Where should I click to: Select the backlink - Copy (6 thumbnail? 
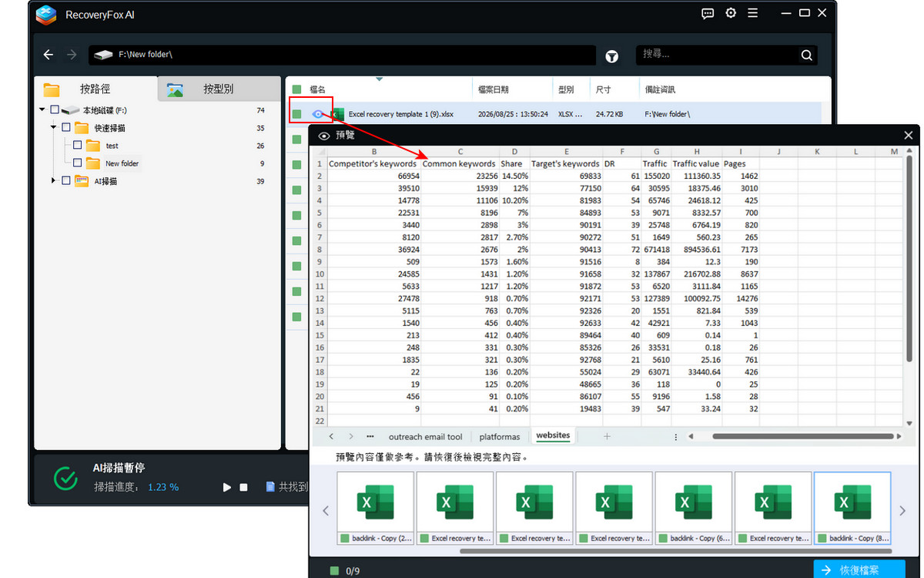[x=693, y=508]
